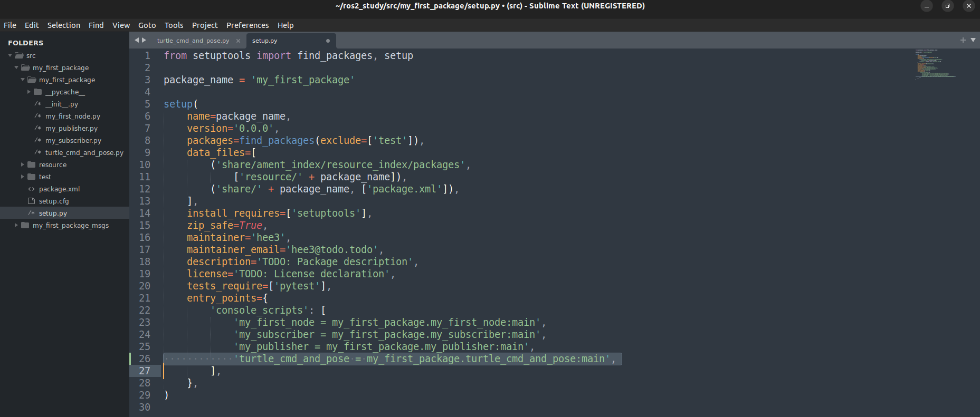Click line number 26 in the gutter

145,359
